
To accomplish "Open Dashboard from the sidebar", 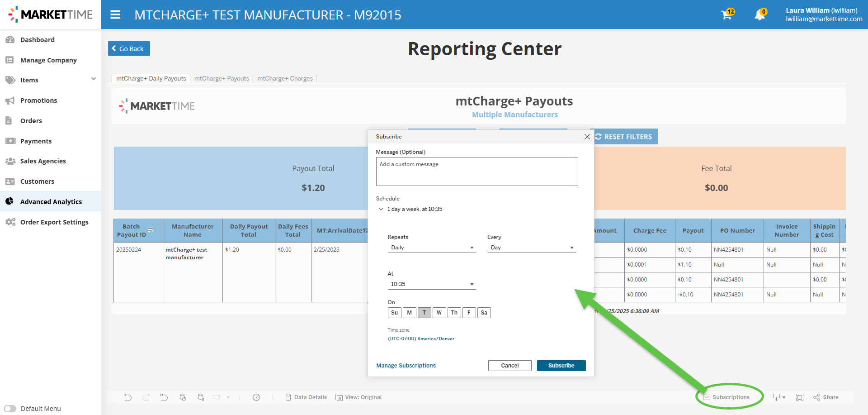I will 37,40.
